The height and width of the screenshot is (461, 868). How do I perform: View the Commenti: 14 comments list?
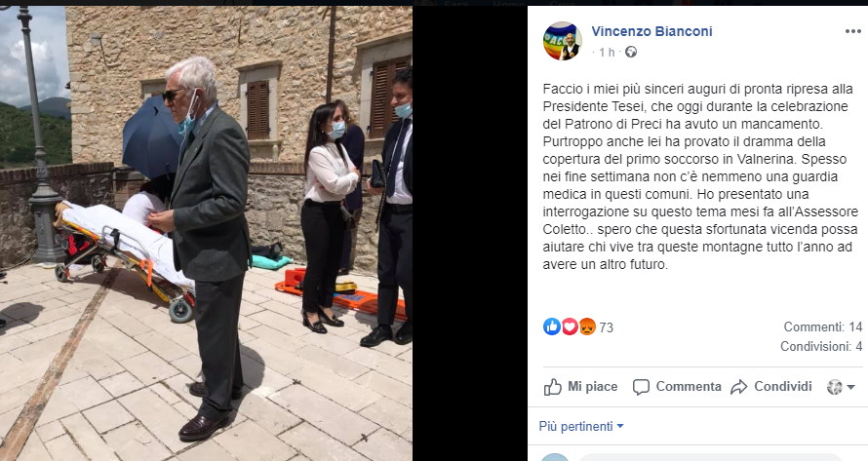(822, 327)
